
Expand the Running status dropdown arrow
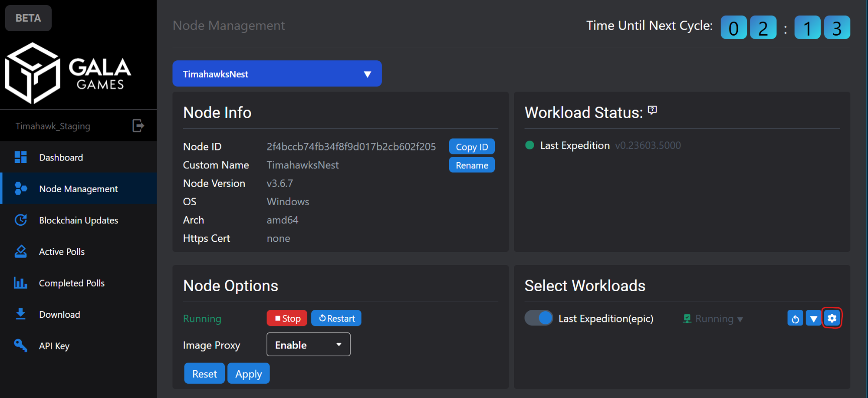click(x=740, y=319)
